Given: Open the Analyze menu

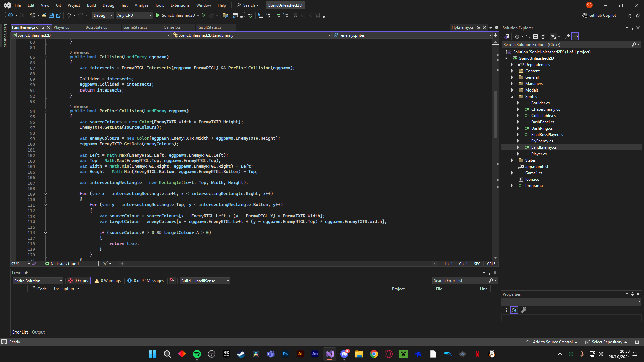Looking at the screenshot, I should 141,5.
